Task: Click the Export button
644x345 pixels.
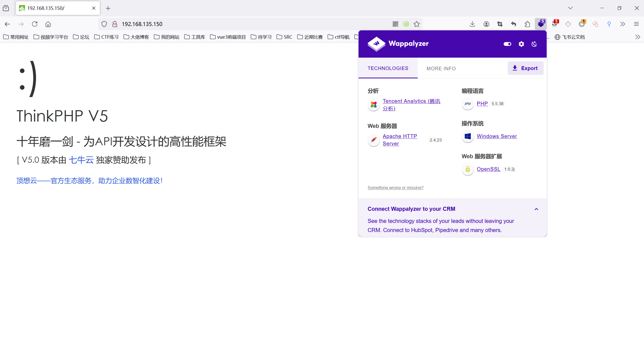Action: pos(525,68)
